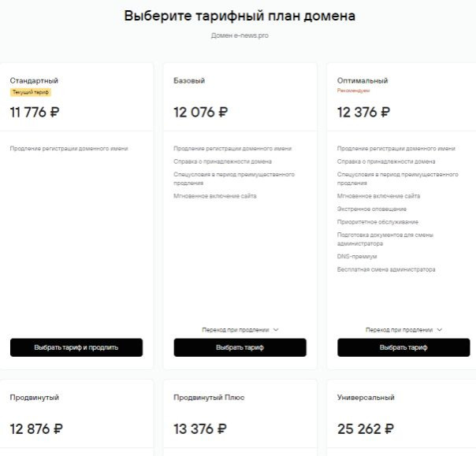Choose 'Выбрать тариф' under the Оптимальный plan
This screenshot has height=456, width=476.
403,347
